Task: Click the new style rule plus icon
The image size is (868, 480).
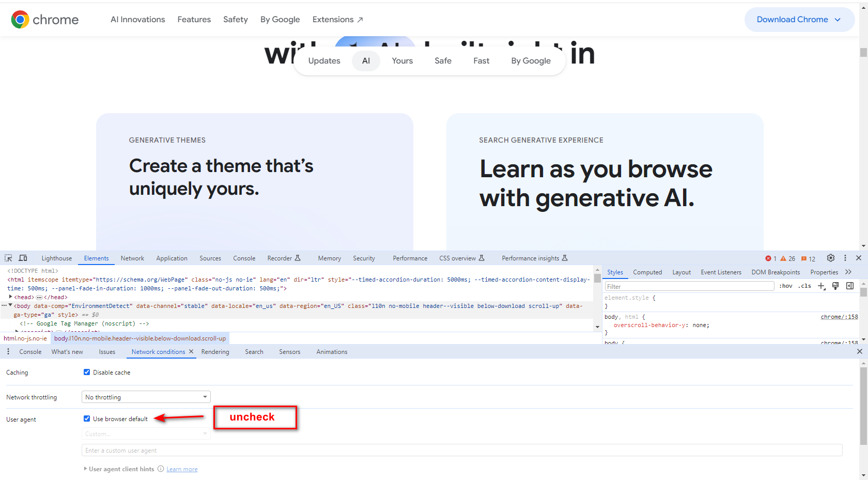Action: (822, 286)
